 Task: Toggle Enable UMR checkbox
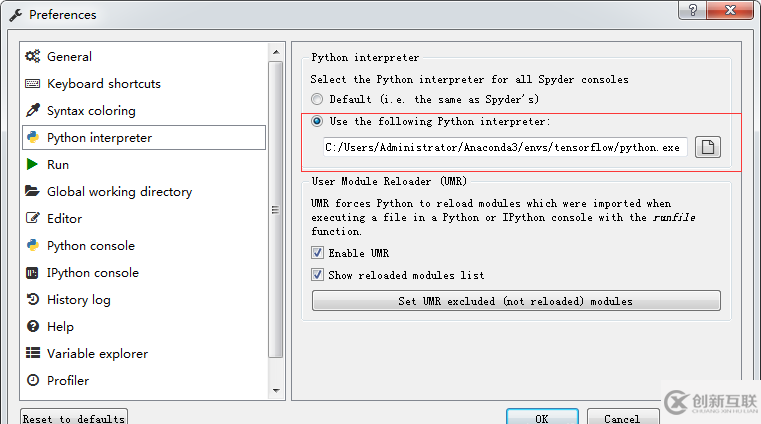click(317, 253)
